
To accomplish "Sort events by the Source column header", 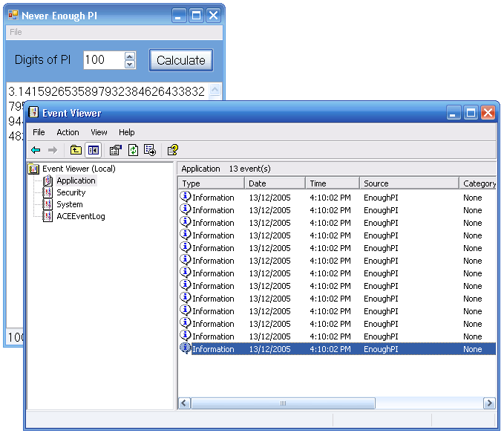I will click(x=408, y=183).
